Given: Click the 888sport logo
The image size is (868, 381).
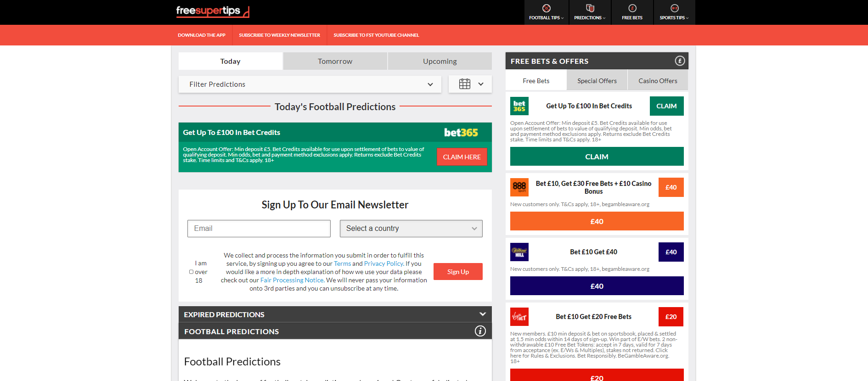Looking at the screenshot, I should (519, 187).
